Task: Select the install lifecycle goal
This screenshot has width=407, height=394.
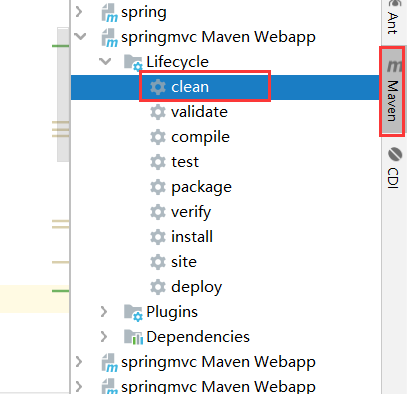Action: click(x=192, y=237)
